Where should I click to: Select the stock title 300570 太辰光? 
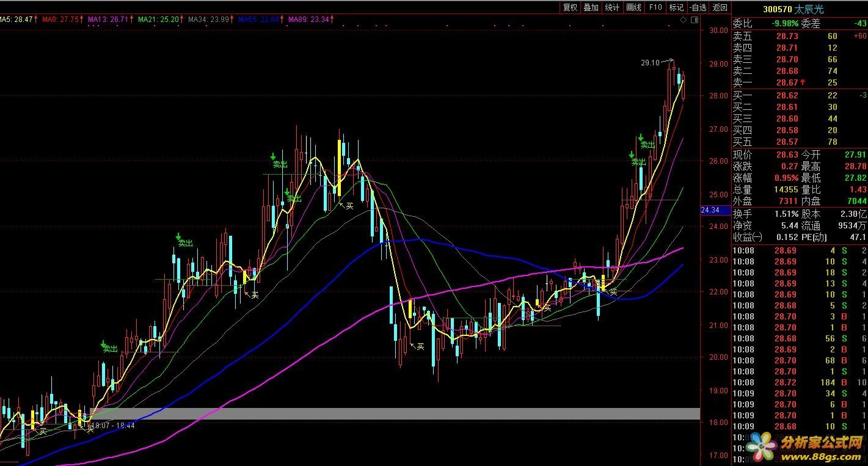(x=793, y=9)
